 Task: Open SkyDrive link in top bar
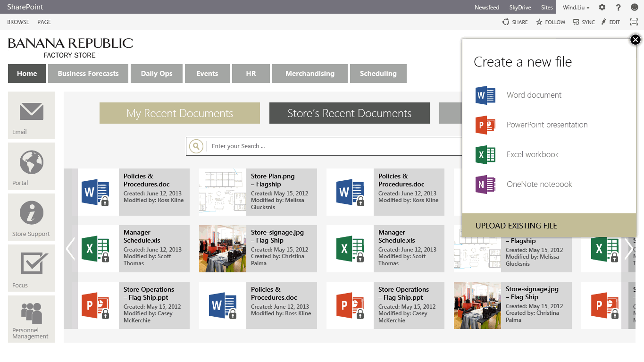520,8
